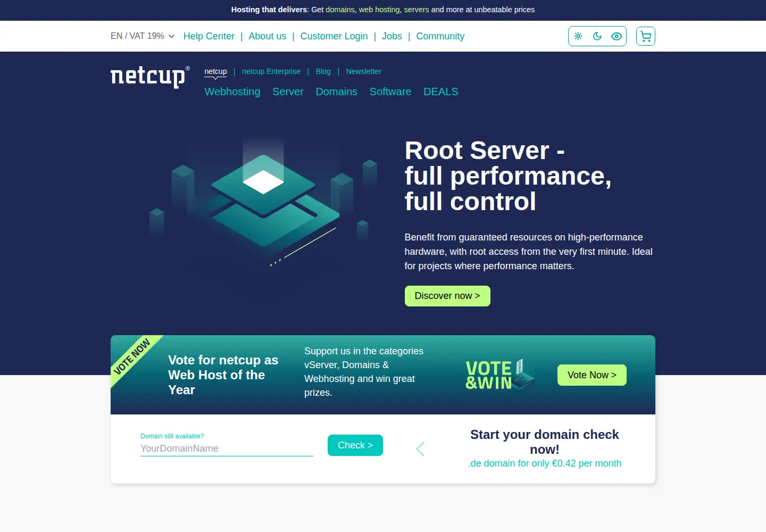Open the Jobs page
The height and width of the screenshot is (532, 766).
392,36
